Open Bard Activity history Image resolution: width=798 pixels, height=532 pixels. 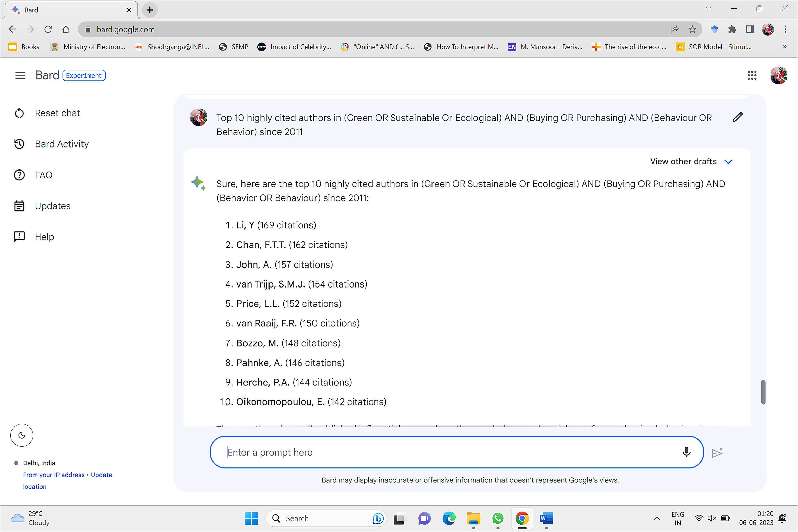click(61, 144)
